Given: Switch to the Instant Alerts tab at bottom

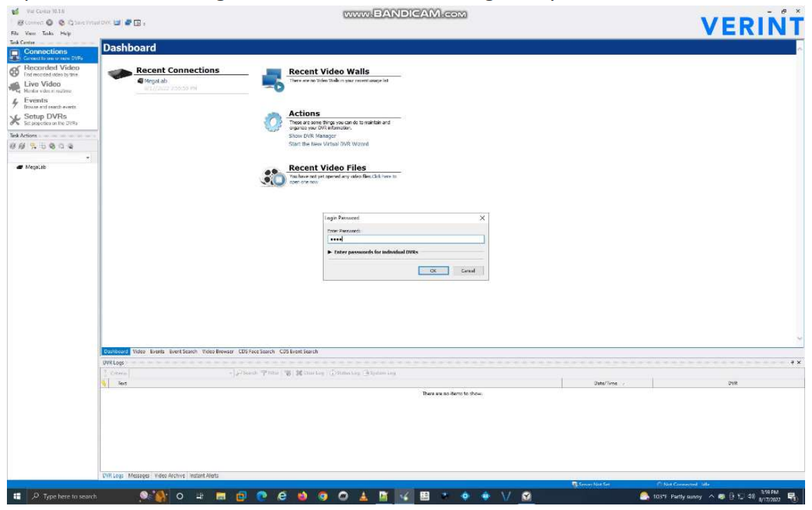Looking at the screenshot, I should [204, 476].
